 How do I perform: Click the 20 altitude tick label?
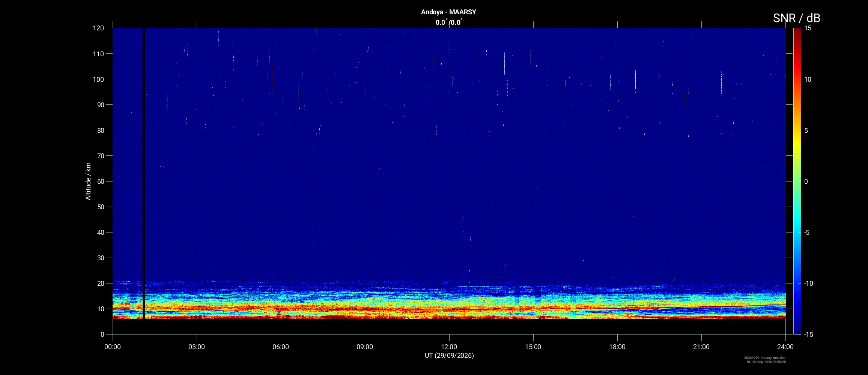click(x=101, y=283)
